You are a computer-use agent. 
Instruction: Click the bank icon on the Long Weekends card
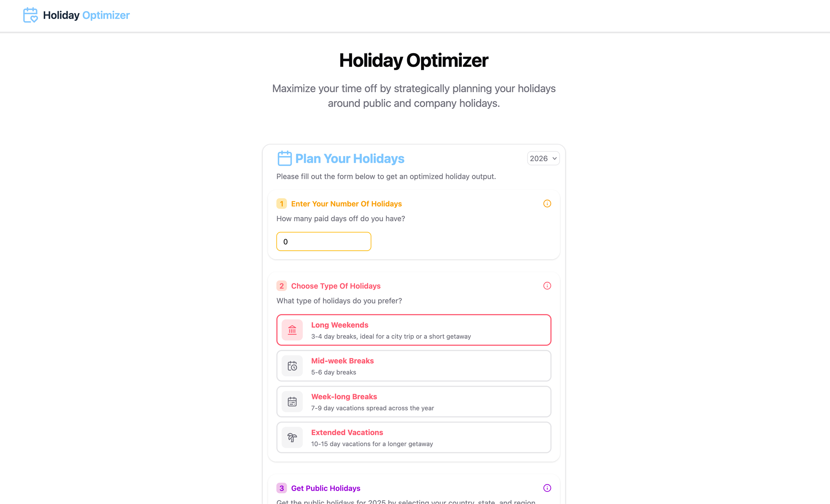292,330
